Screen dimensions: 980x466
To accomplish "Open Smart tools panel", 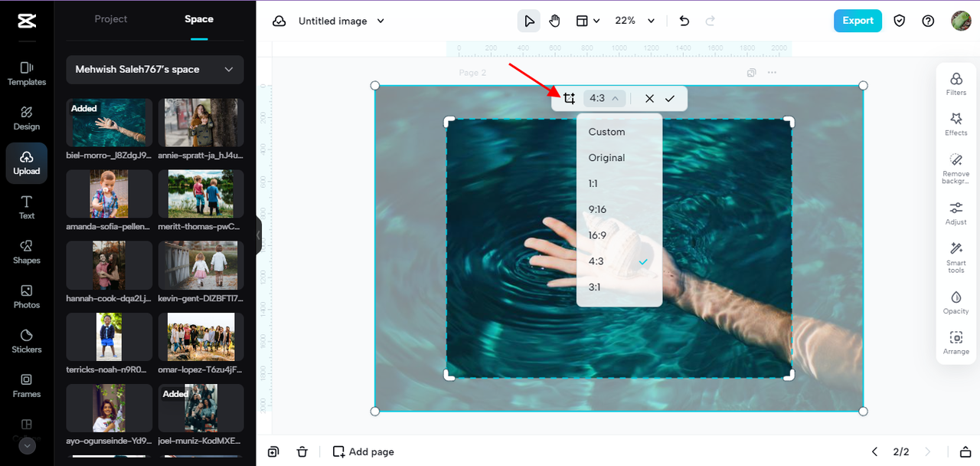I will [x=956, y=258].
